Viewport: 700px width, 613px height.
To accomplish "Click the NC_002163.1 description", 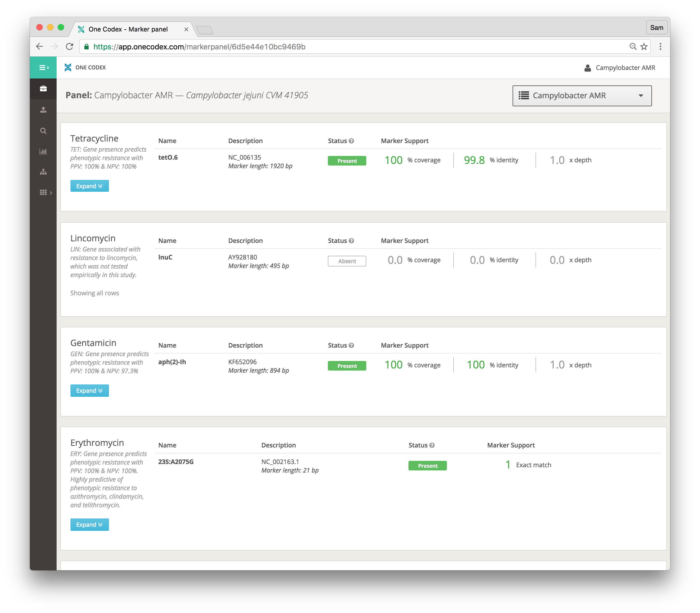I will [x=280, y=462].
